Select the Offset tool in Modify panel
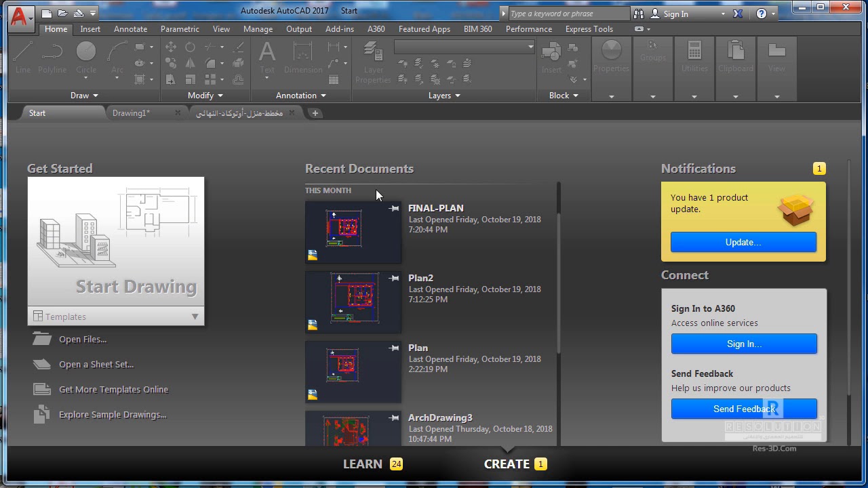Image resolution: width=868 pixels, height=488 pixels. tap(238, 79)
